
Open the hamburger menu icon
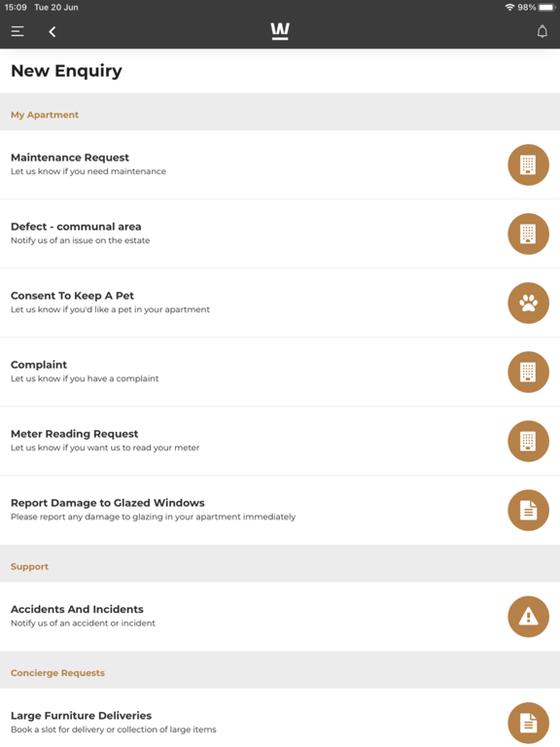click(x=17, y=31)
